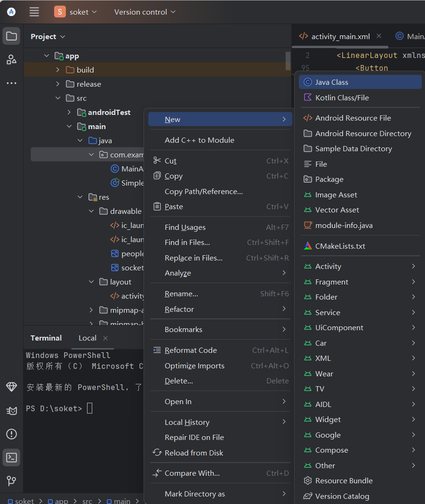Click the CMakeLists.txt triangle icon
Image resolution: width=425 pixels, height=504 pixels.
click(308, 246)
